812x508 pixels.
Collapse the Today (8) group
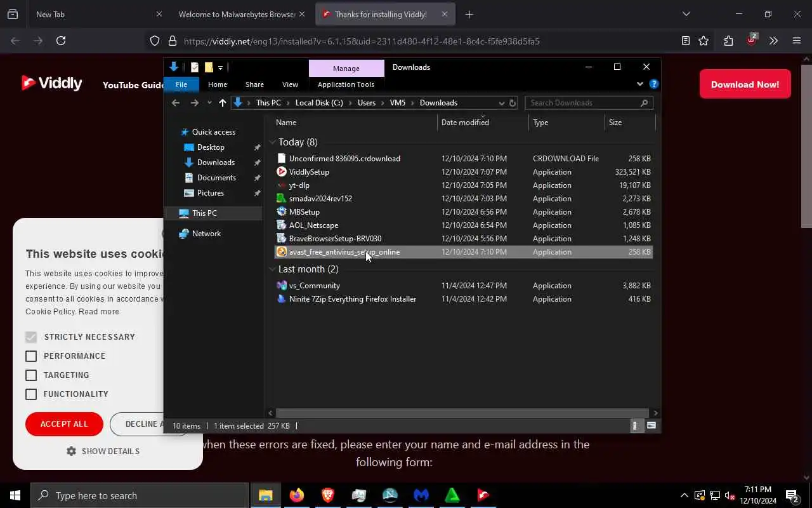tap(272, 142)
